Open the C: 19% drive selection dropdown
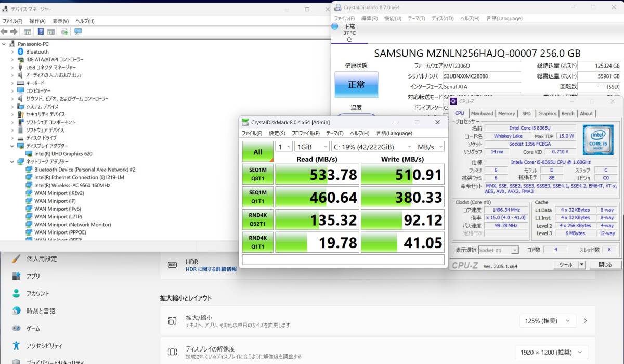Viewport: 624px width, 364px height. 372,147
